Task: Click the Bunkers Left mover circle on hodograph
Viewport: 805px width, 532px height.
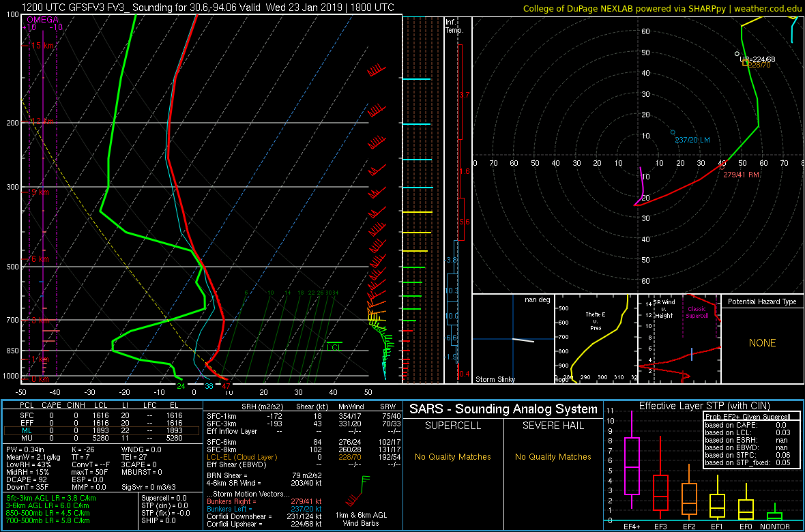Action: pos(673,132)
